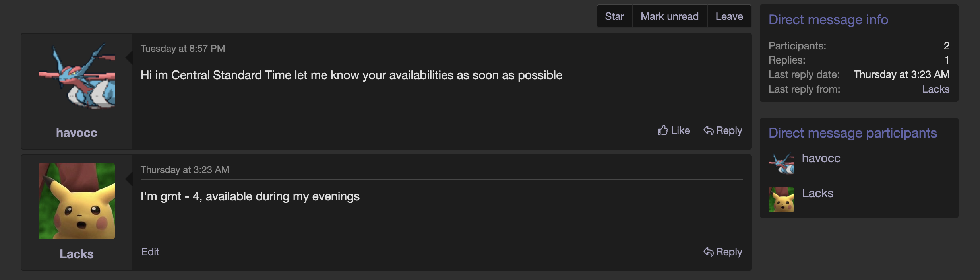Click Lacks's small avatar in the participants list
This screenshot has height=280, width=980.
(781, 200)
